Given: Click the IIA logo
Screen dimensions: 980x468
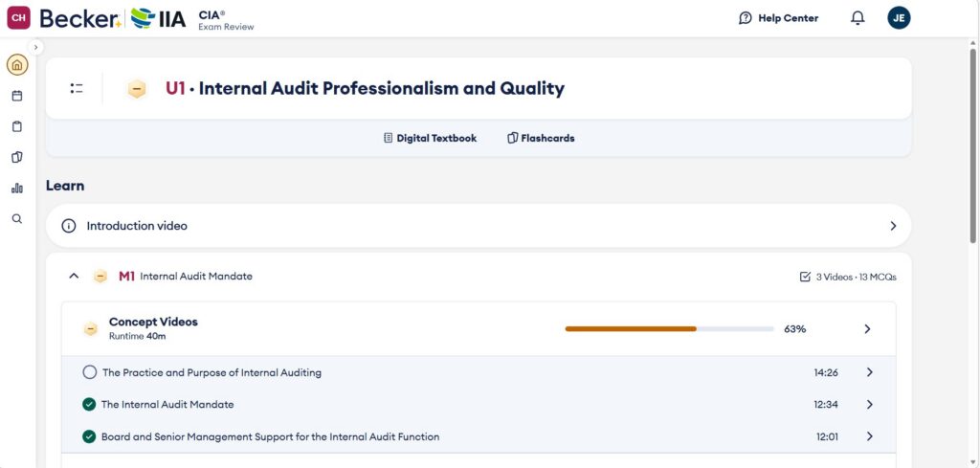Looking at the screenshot, I should tap(159, 18).
